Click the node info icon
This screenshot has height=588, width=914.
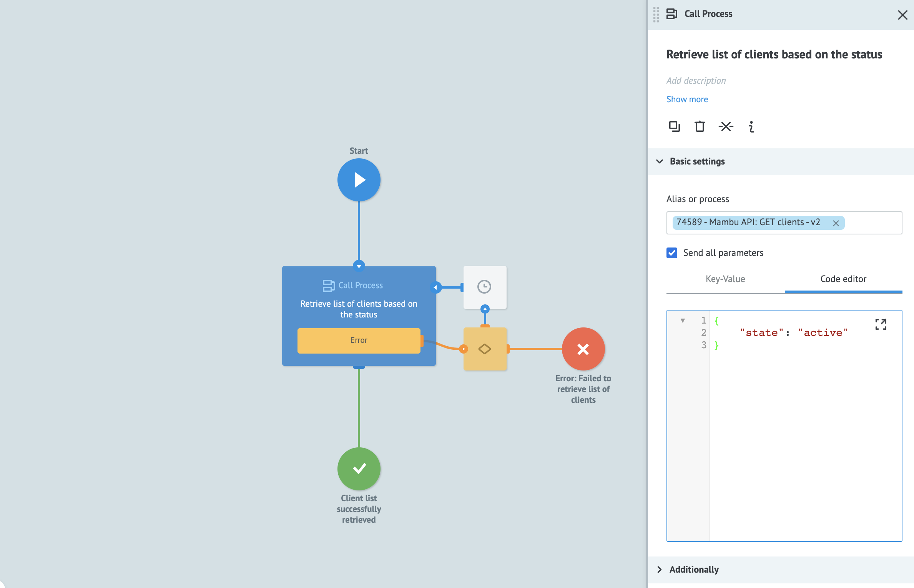coord(751,126)
